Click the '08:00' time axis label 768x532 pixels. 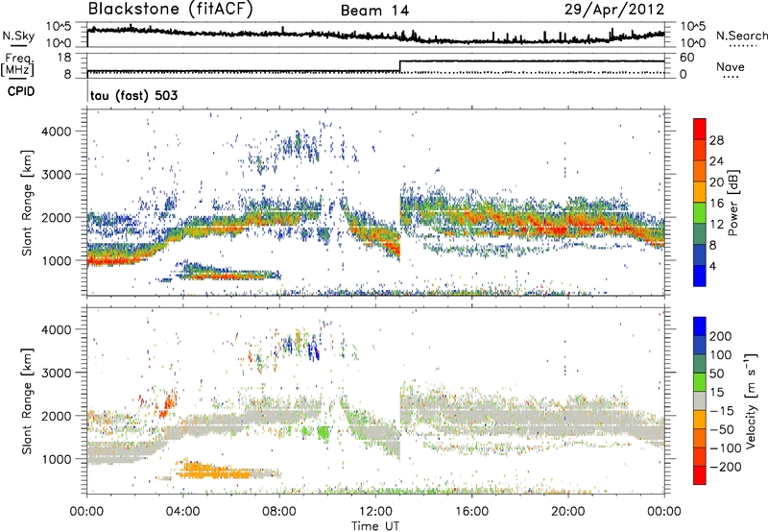[279, 512]
